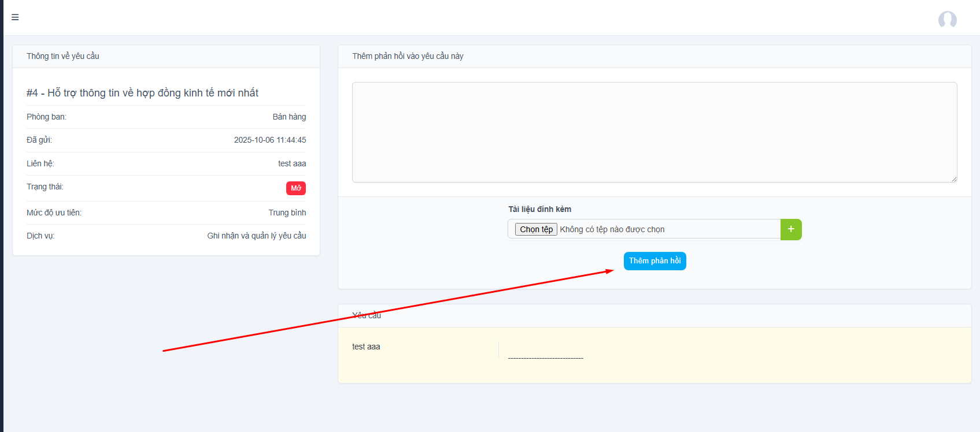Click the red "Mở" status badge
Screen dimensions: 980x432
[x=295, y=188]
